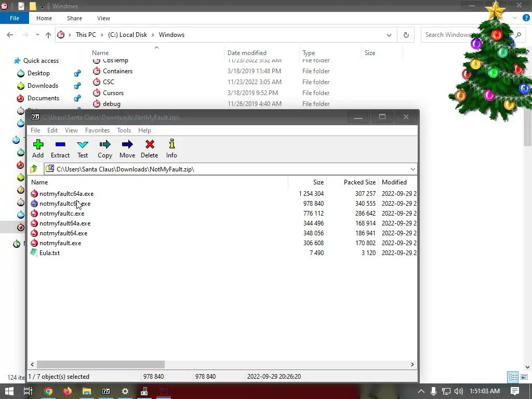Click the Extract toolbar icon

(x=60, y=149)
